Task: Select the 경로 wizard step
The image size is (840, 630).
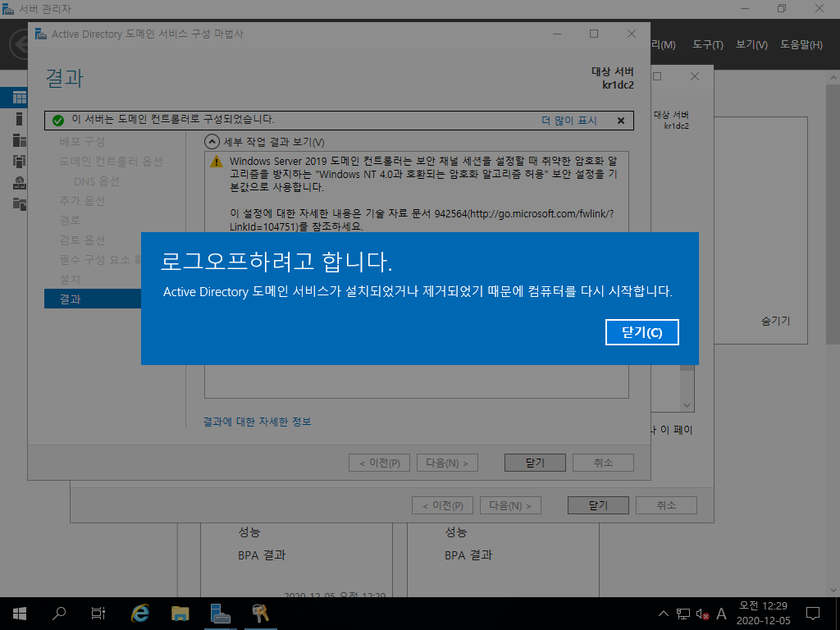Action: [x=70, y=220]
